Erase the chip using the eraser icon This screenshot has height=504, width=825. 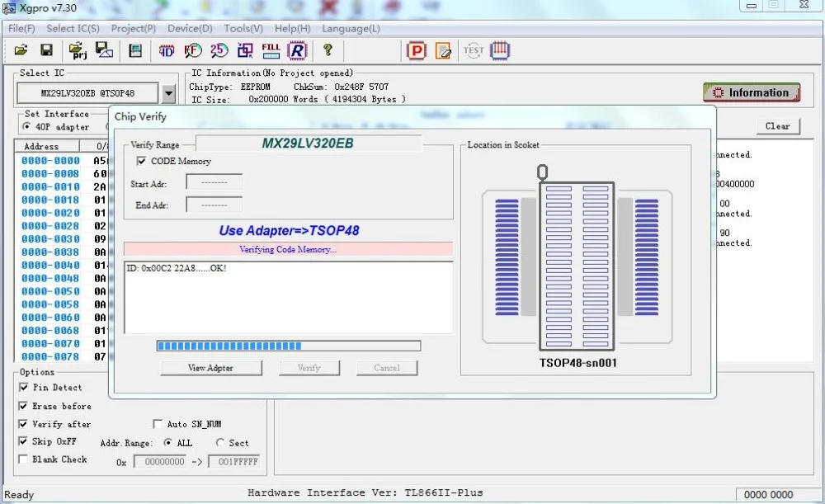pos(443,50)
